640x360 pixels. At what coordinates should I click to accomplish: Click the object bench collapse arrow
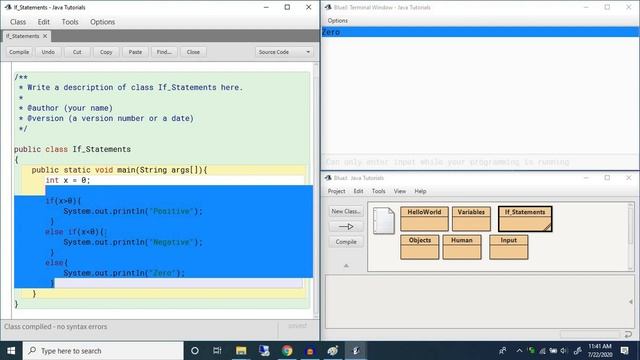click(x=631, y=302)
